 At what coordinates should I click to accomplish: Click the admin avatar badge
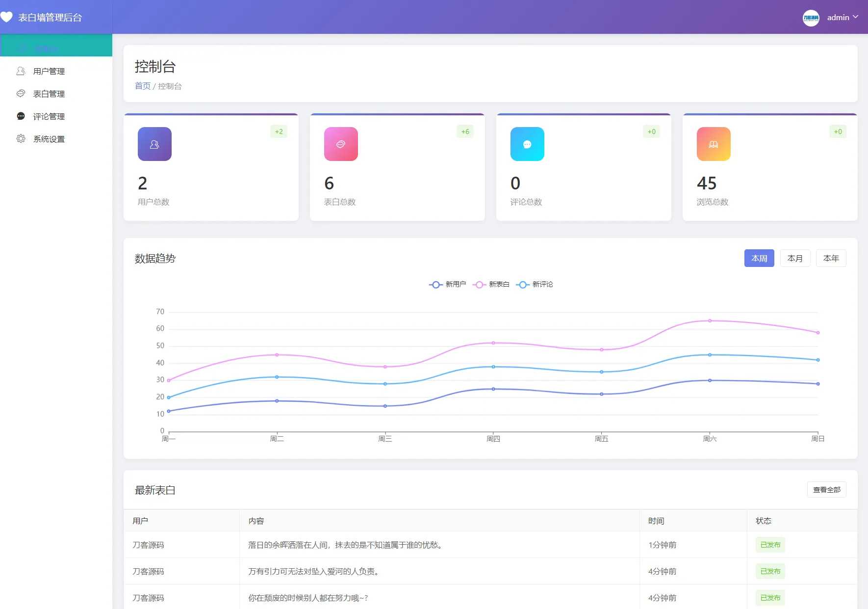point(812,17)
